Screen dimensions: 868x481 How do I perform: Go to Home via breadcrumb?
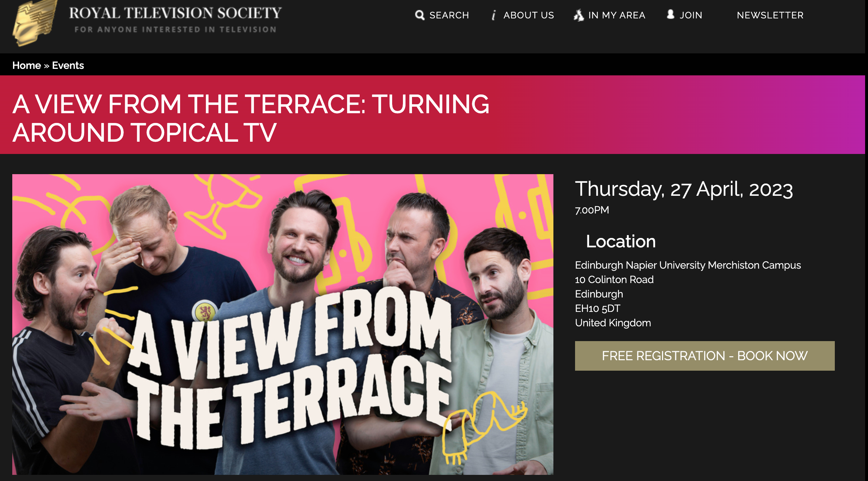click(x=27, y=65)
